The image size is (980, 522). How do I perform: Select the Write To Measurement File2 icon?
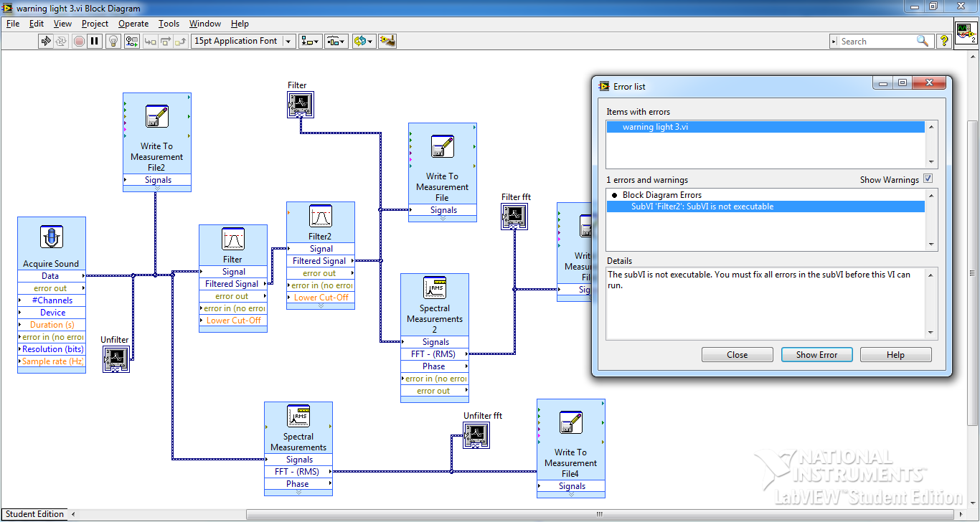point(156,116)
